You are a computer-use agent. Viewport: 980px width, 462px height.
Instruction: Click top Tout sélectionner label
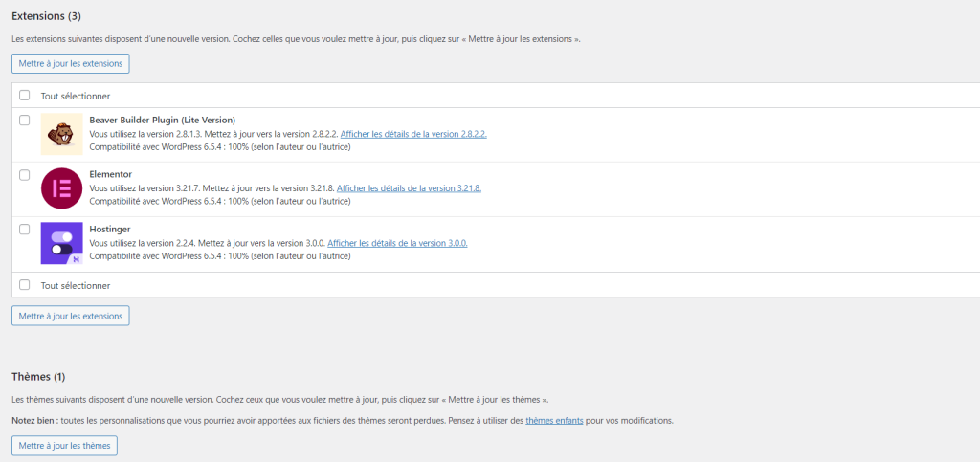(76, 97)
